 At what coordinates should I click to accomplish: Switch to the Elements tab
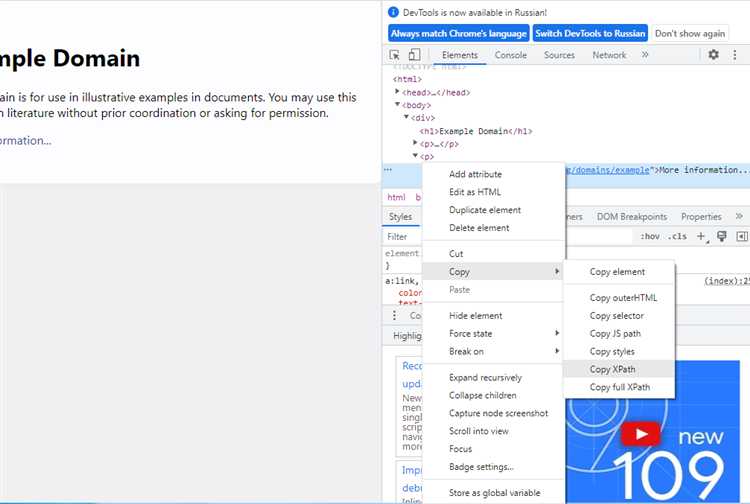[x=460, y=55]
